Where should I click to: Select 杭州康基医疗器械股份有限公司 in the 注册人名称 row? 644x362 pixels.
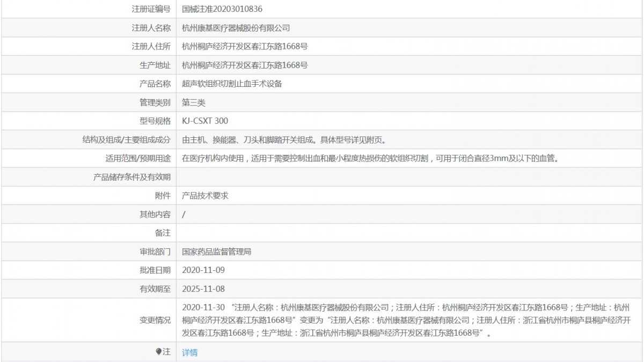click(236, 28)
